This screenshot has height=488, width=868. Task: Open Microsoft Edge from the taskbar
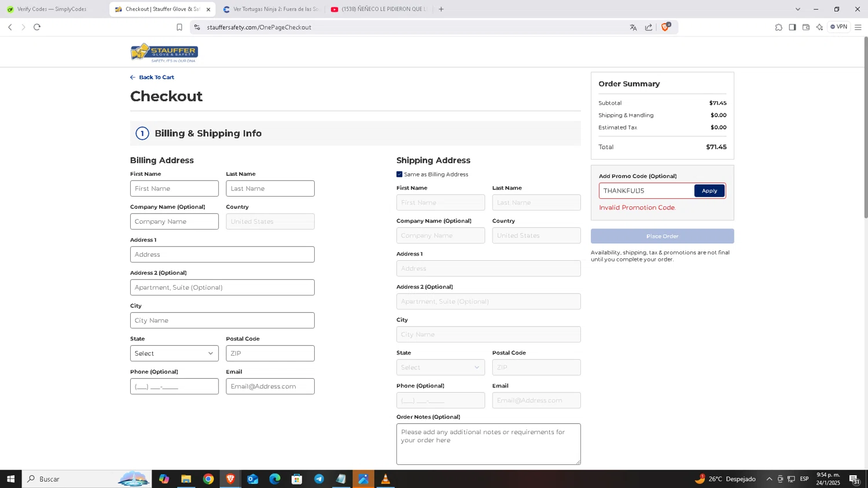[x=275, y=479]
